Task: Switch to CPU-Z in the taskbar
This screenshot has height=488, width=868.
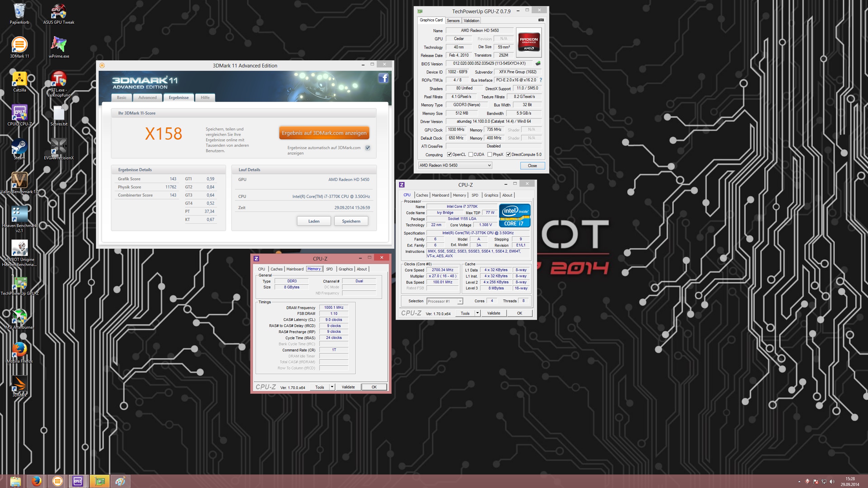Action: click(x=78, y=481)
